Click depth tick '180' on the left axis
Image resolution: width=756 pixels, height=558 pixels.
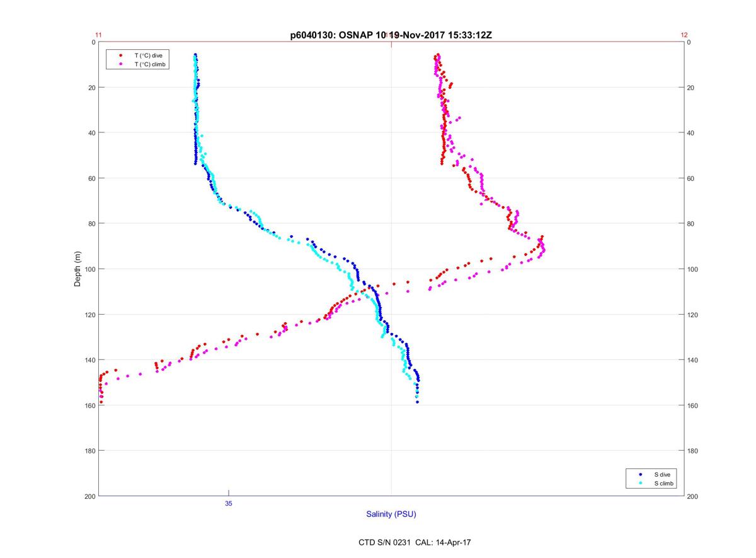pos(89,451)
